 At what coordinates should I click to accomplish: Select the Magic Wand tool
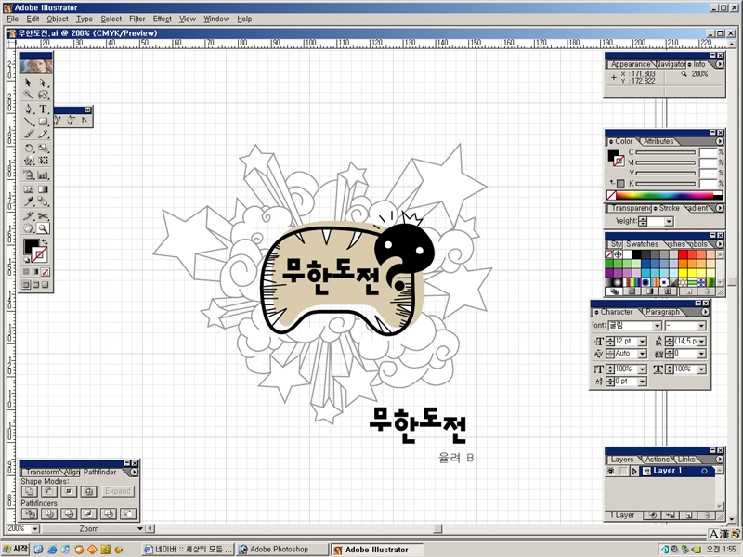[28, 94]
